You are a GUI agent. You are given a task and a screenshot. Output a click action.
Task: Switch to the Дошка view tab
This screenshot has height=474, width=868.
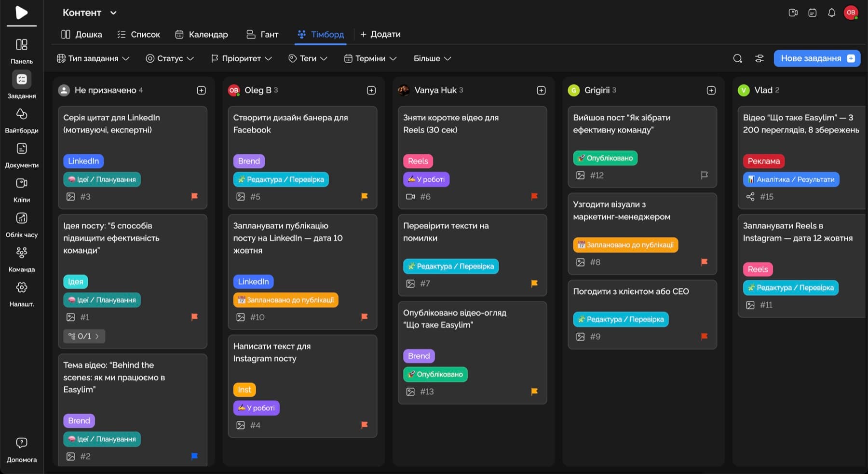81,34
